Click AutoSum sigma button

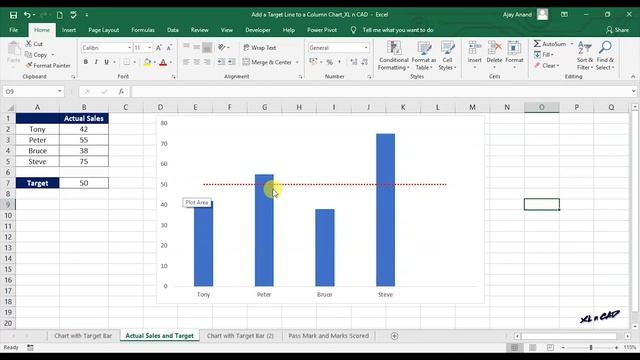[550, 44]
